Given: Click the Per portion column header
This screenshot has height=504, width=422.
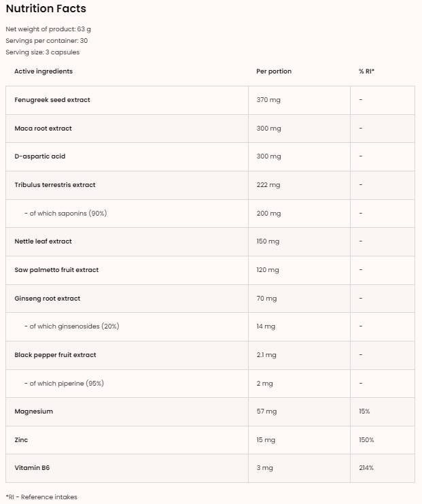Looking at the screenshot, I should point(274,71).
